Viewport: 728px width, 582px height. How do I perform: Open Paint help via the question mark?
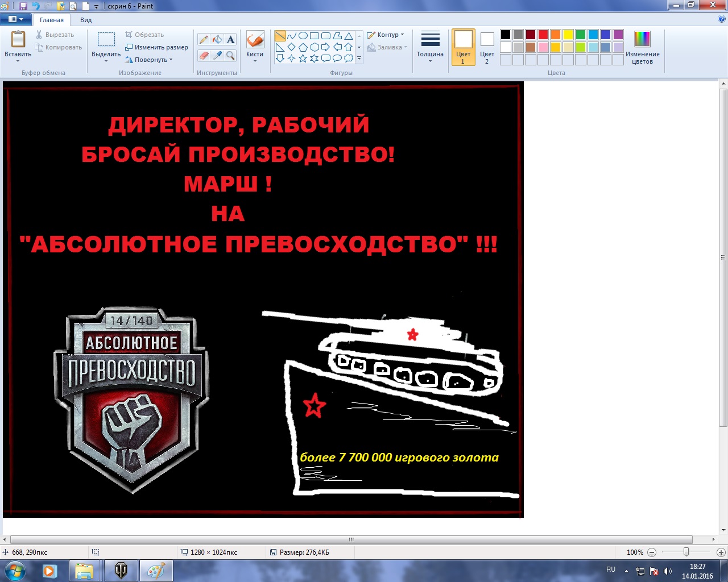(x=722, y=19)
